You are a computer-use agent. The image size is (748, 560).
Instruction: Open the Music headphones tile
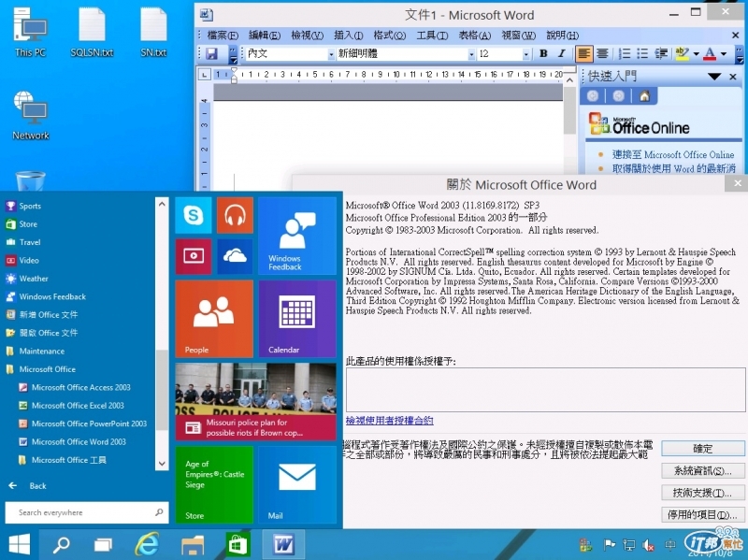235,216
